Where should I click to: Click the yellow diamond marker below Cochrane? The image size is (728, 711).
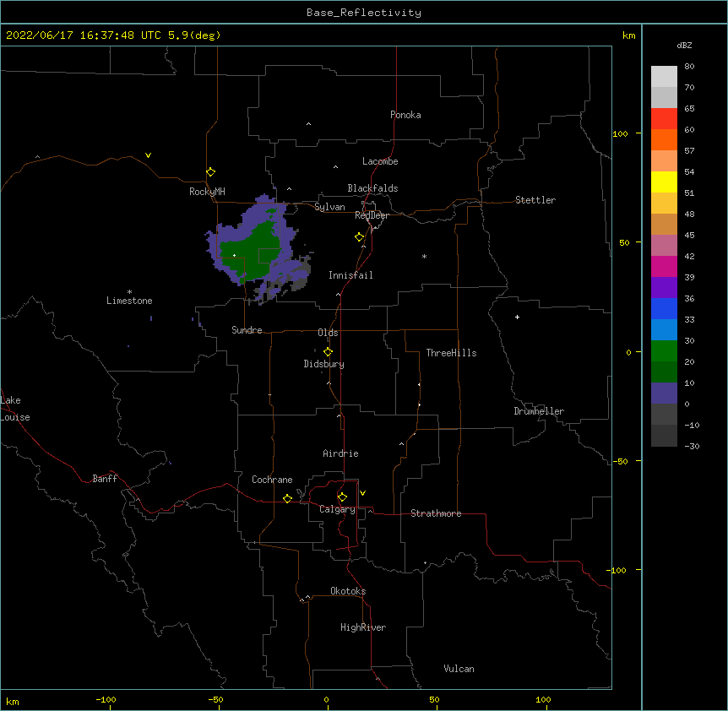287,498
